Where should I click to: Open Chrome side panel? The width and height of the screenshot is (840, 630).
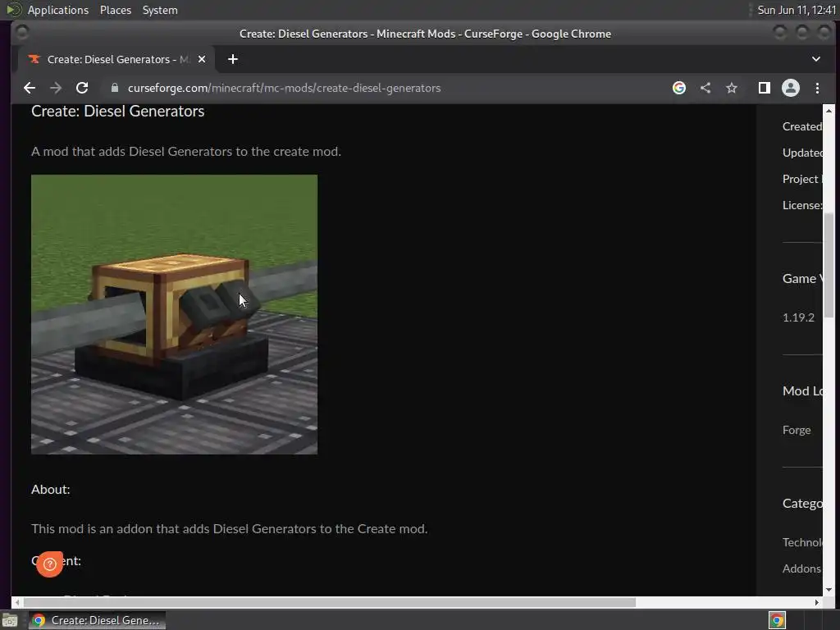pos(765,88)
